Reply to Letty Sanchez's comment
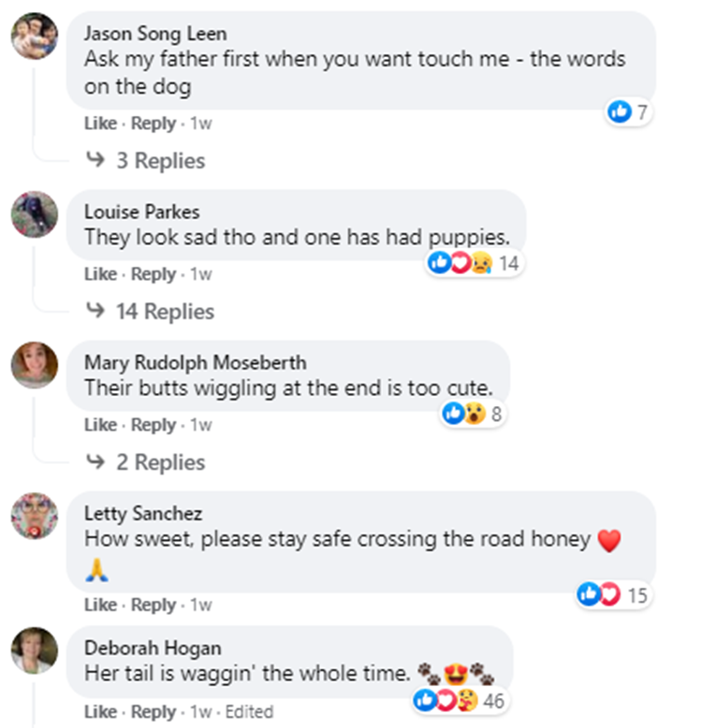Viewport: 702px width, 728px height. (153, 604)
